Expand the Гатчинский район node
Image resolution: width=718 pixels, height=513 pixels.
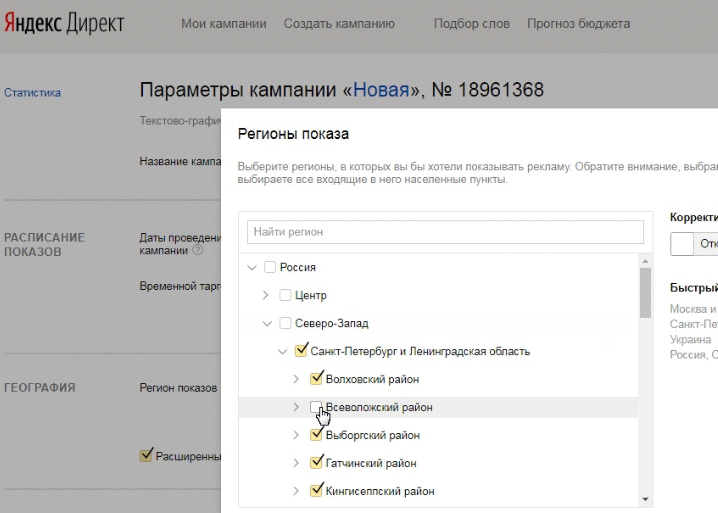(x=296, y=463)
